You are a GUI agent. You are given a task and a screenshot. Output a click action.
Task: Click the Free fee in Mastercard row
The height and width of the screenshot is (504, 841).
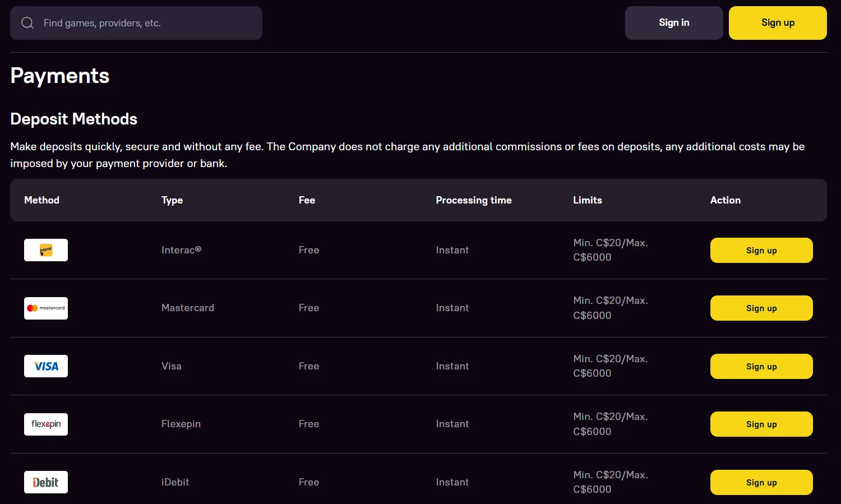point(309,308)
